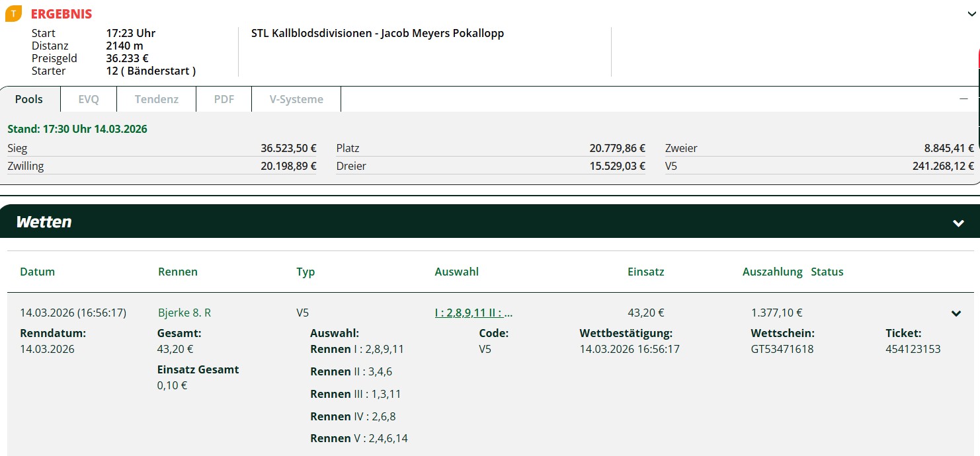Collapse the V5 bet row details arrow
Viewport: 980px width, 456px height.
(x=956, y=313)
